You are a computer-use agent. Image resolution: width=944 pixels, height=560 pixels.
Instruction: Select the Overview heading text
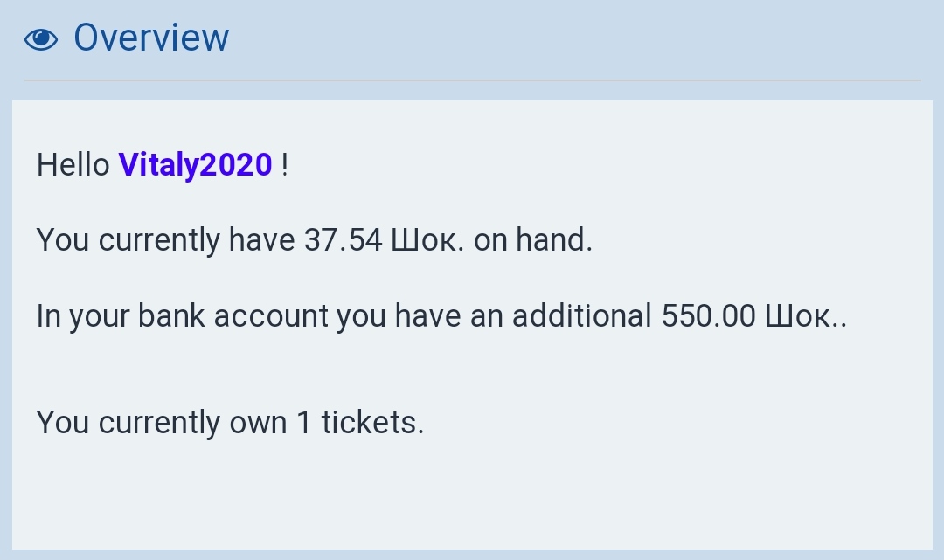tap(151, 38)
